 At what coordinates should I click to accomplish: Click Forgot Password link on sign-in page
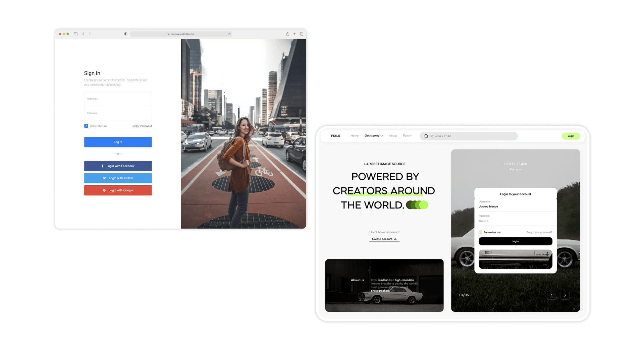pos(142,126)
